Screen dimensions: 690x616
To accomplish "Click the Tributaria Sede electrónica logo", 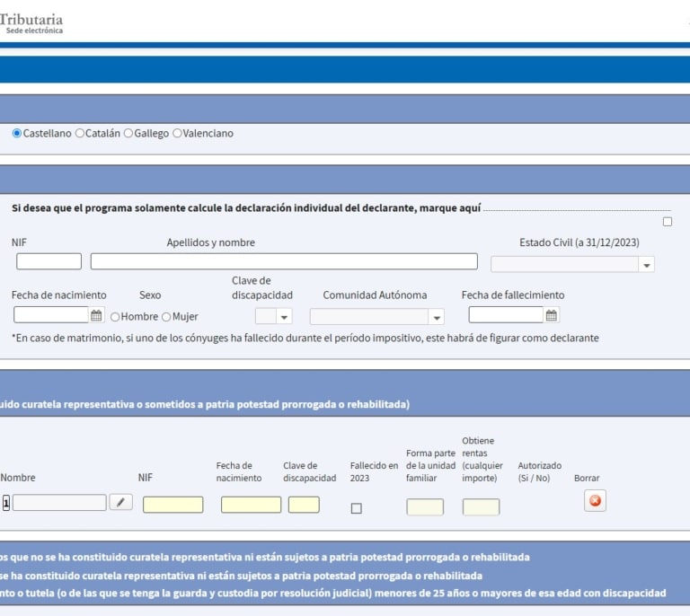I will tap(31, 23).
